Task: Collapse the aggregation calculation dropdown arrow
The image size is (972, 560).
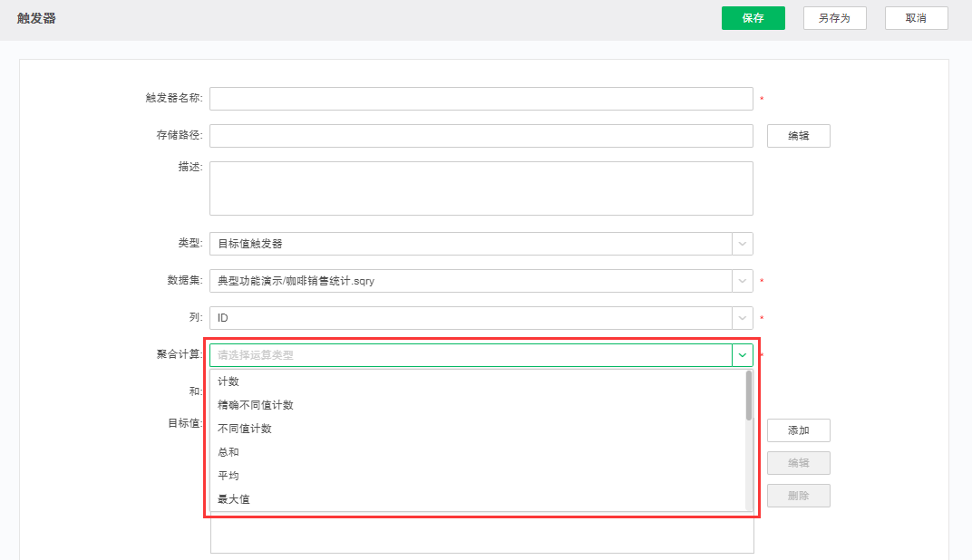Action: point(742,354)
